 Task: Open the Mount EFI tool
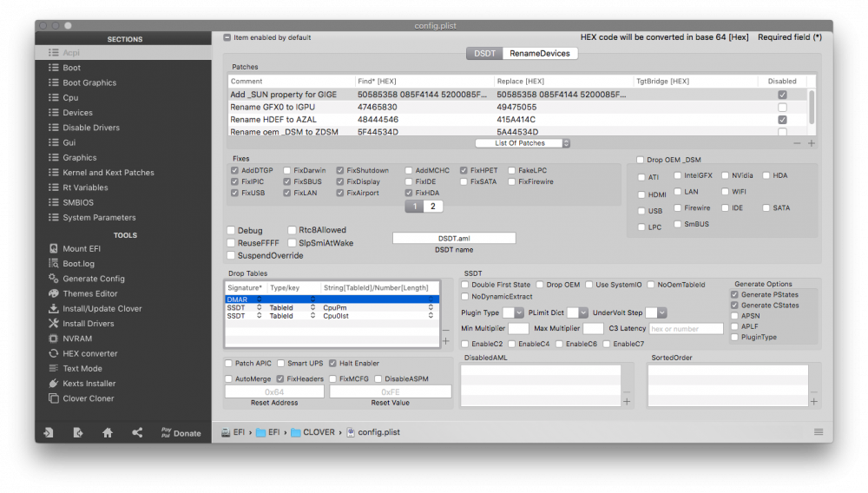point(82,248)
